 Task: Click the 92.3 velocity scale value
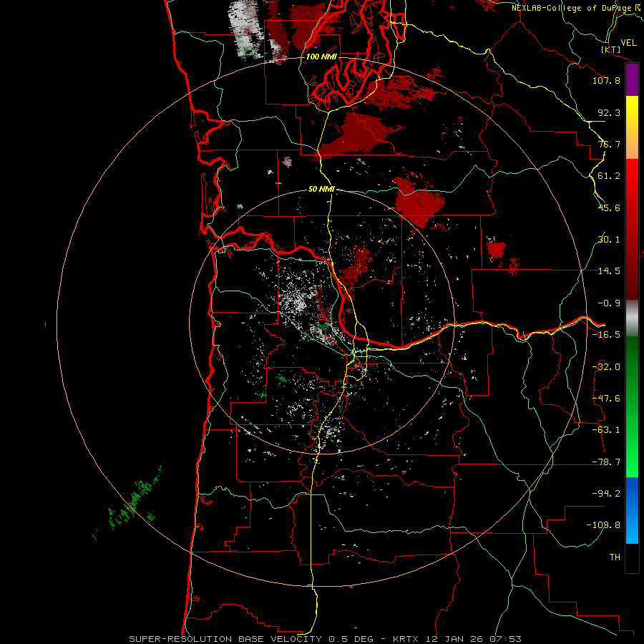609,112
